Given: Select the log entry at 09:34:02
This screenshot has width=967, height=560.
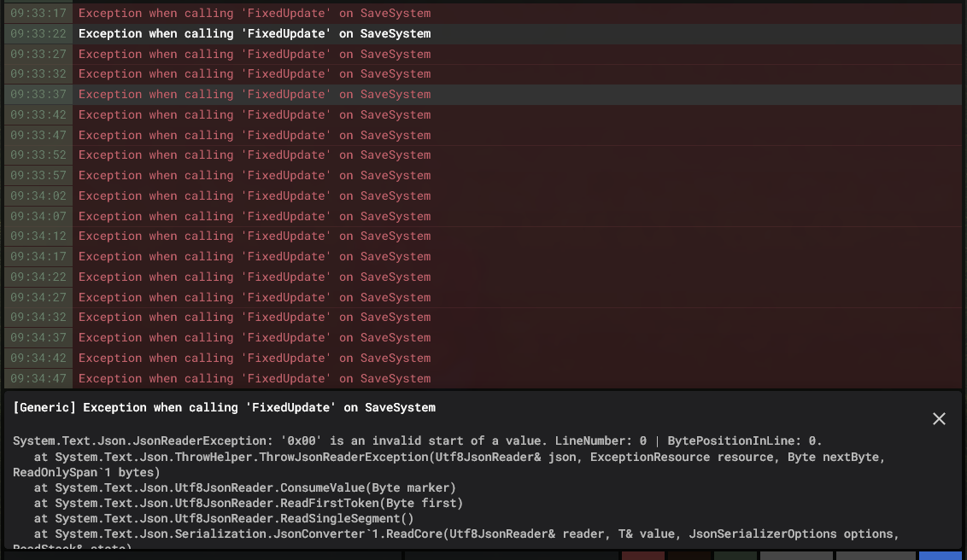Looking at the screenshot, I should 255,196.
